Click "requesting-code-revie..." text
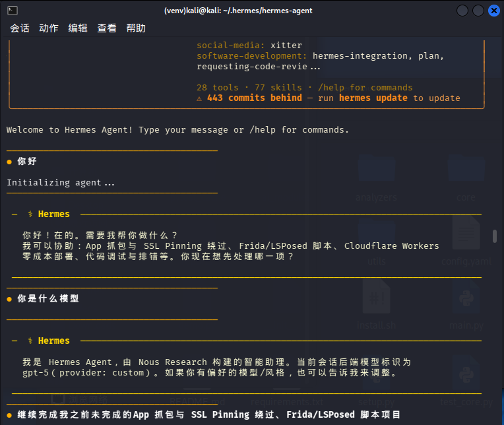The height and width of the screenshot is (425, 504). (x=259, y=67)
